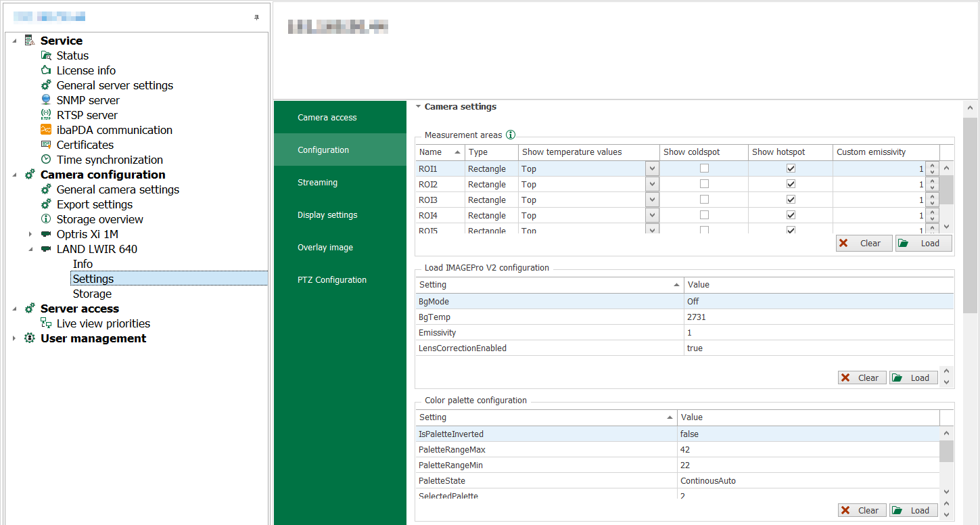The image size is (980, 525).
Task: Sort Measurement areas by Name header
Action: [x=440, y=152]
